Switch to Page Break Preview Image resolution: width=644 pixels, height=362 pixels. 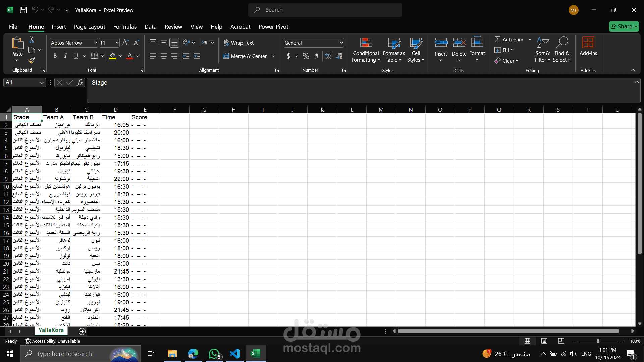[x=561, y=341]
